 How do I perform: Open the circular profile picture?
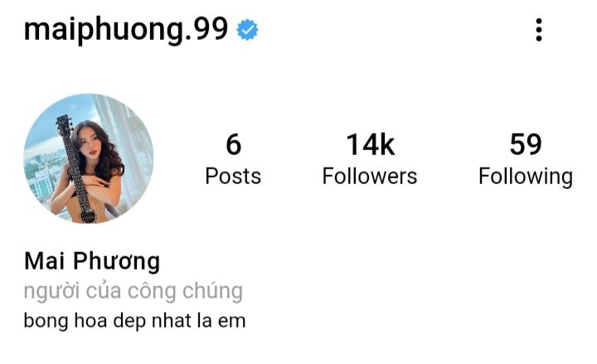coord(89,158)
